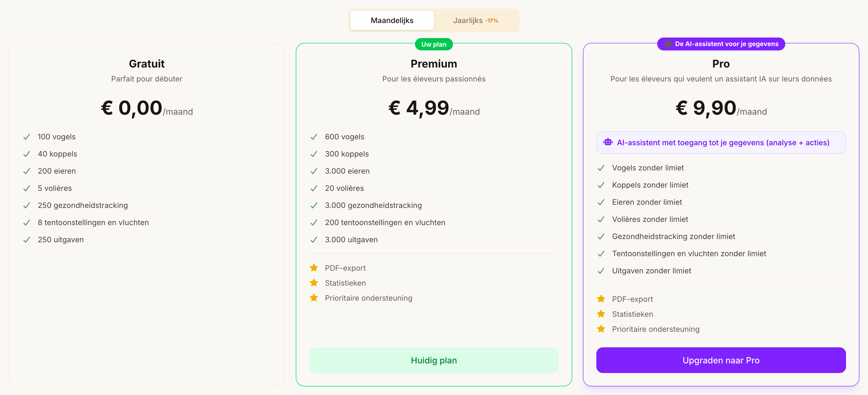
Task: Click the Premium plan heading
Action: click(x=434, y=64)
